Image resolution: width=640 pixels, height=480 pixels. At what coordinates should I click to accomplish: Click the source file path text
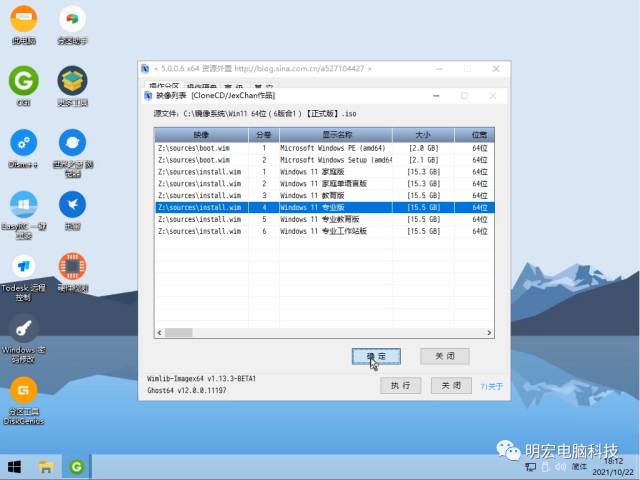255,114
